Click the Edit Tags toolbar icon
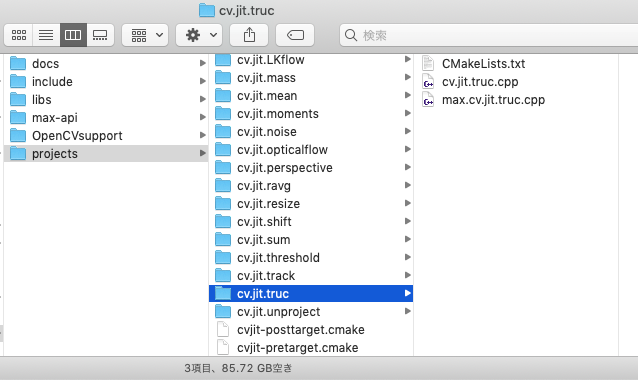 295,35
